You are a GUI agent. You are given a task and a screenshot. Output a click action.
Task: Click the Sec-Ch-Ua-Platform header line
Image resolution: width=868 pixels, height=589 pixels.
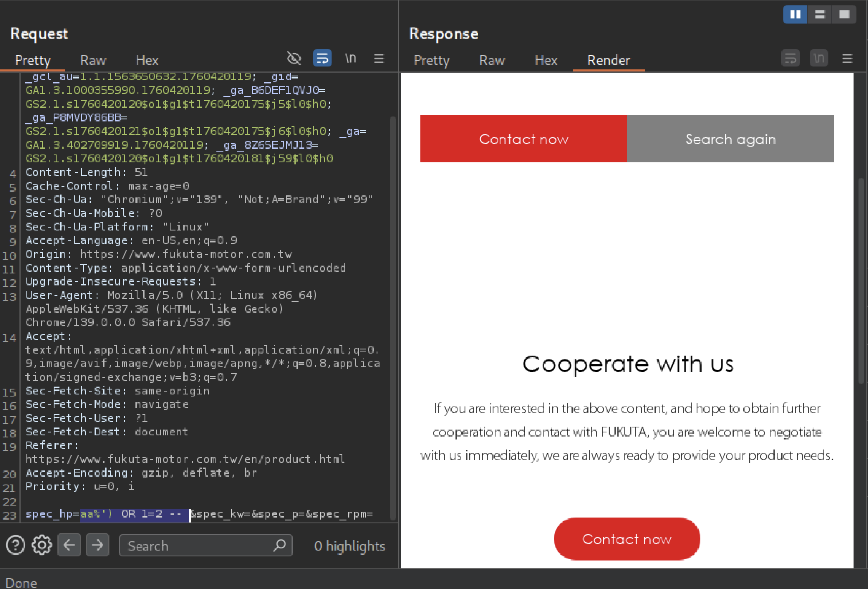click(x=118, y=227)
